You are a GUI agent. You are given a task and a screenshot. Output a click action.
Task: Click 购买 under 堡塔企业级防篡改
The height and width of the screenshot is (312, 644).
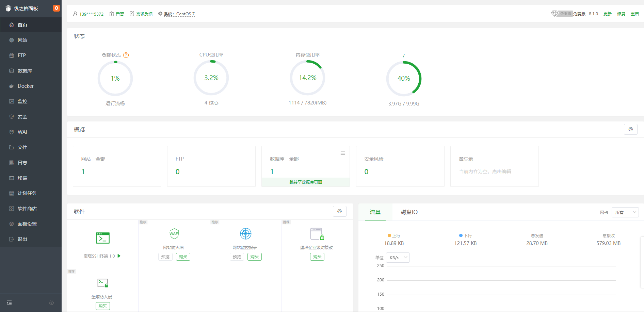coord(317,257)
